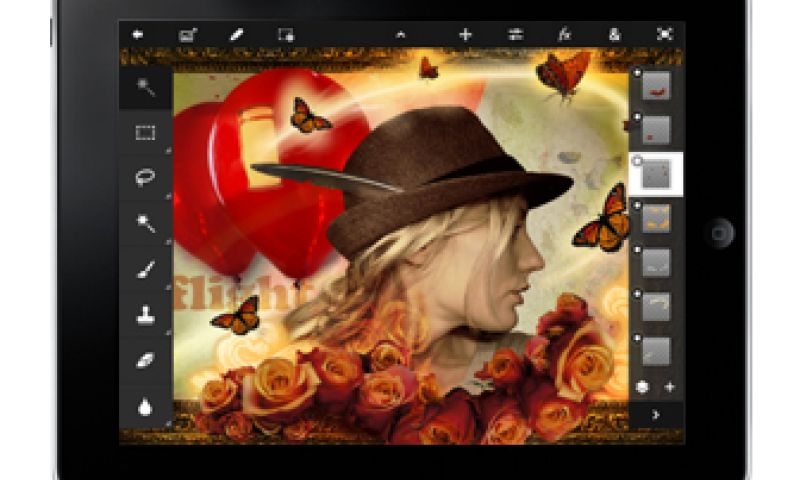The image size is (800, 480).
Task: Select the Paint Brush tool
Action: pos(146,269)
